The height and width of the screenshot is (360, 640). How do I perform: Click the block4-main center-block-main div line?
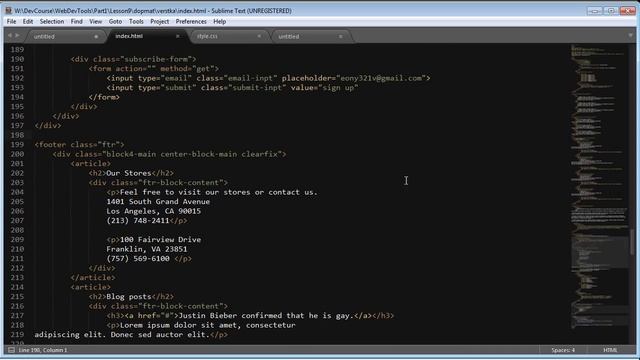[x=169, y=154]
